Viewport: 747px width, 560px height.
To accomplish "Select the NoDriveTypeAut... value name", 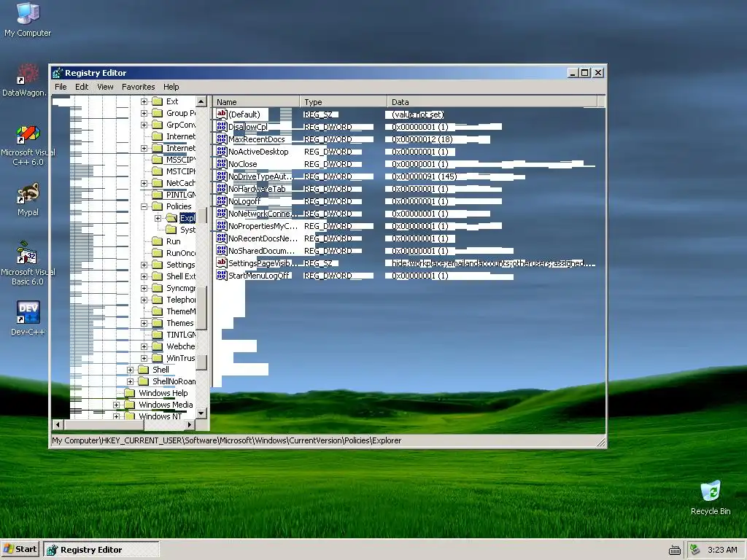I will point(260,176).
